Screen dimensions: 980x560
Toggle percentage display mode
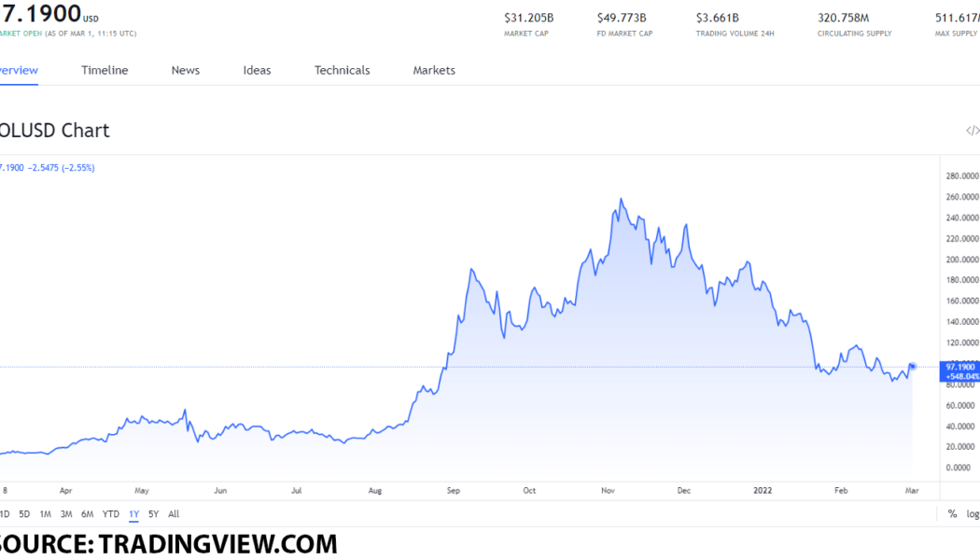952,513
